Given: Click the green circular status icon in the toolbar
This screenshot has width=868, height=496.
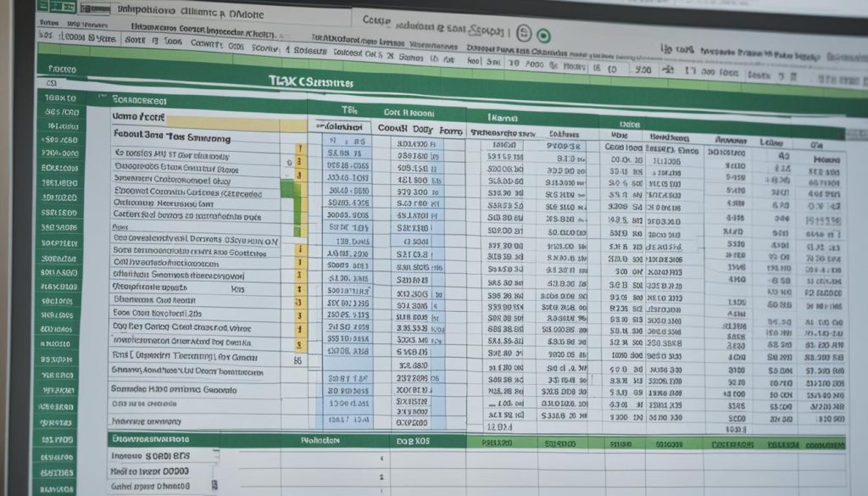Looking at the screenshot, I should (x=544, y=31).
